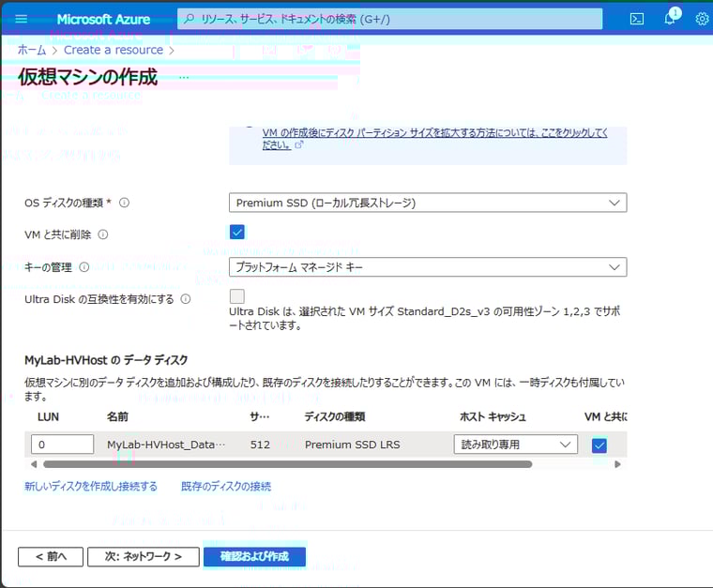Enable the Ultra Disk compatibility checkbox
This screenshot has width=713, height=588.
[x=237, y=296]
